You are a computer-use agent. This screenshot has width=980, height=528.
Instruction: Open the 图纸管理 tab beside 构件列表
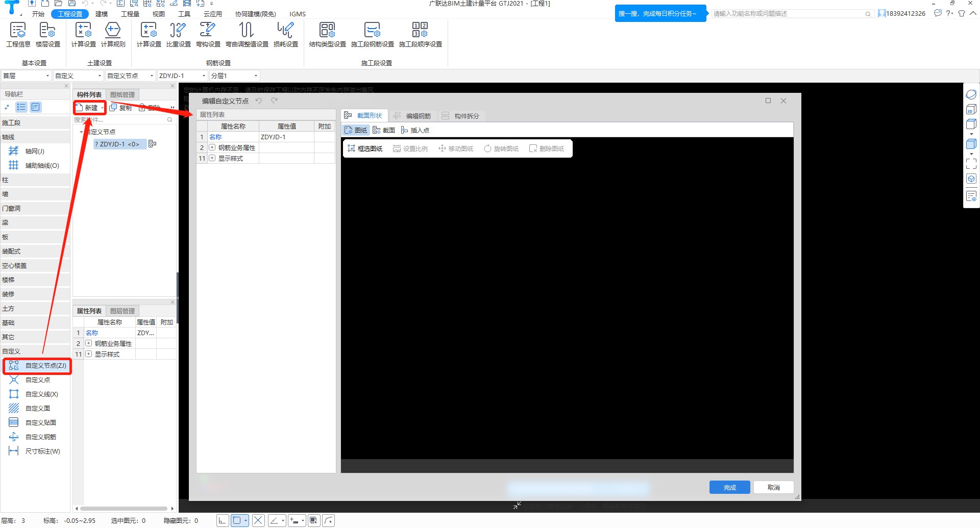pos(122,94)
